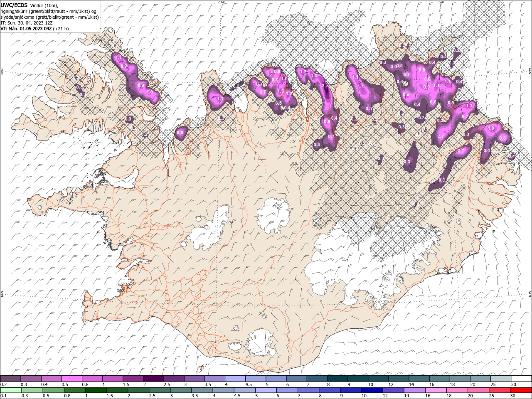
Task: Pick the 7–8 swatch in the snow legend
Action: [x=317, y=379]
